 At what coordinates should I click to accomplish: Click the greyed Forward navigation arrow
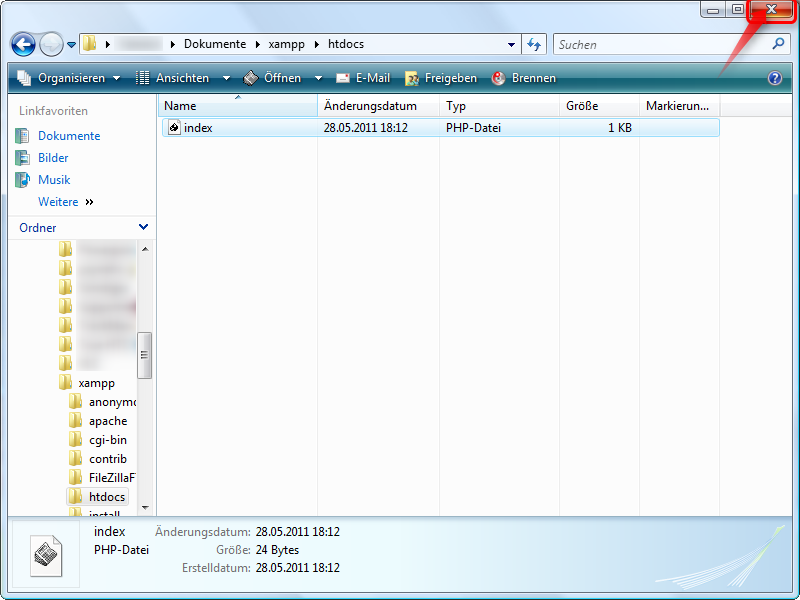[51, 44]
